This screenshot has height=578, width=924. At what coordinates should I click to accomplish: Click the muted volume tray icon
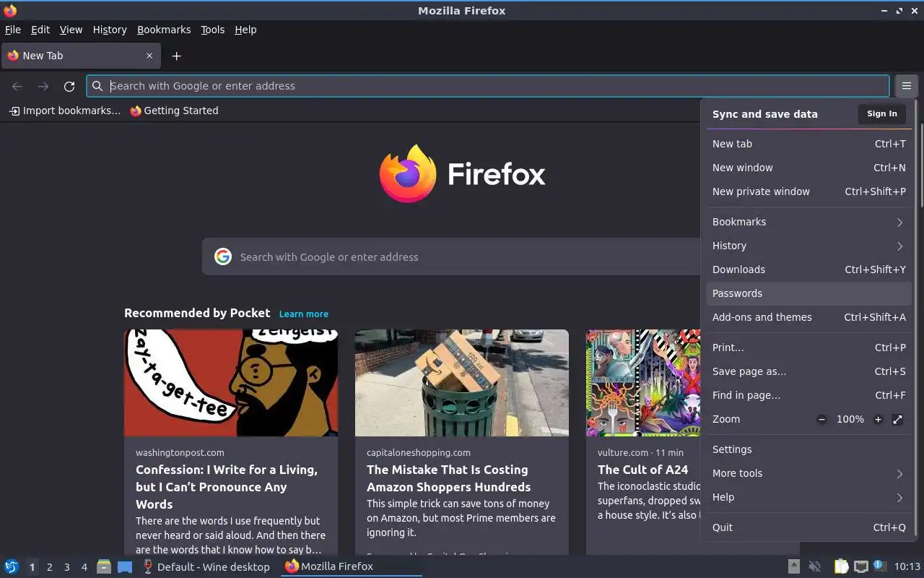click(815, 566)
